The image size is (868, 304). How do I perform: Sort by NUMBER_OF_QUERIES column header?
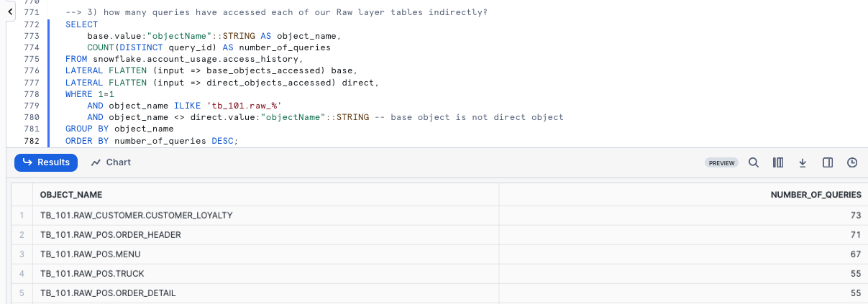[x=816, y=195]
